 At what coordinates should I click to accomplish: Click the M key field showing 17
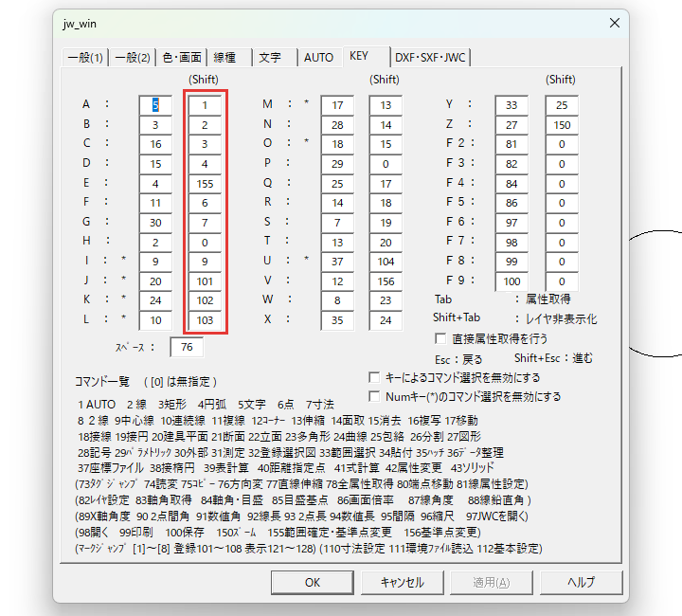click(337, 105)
